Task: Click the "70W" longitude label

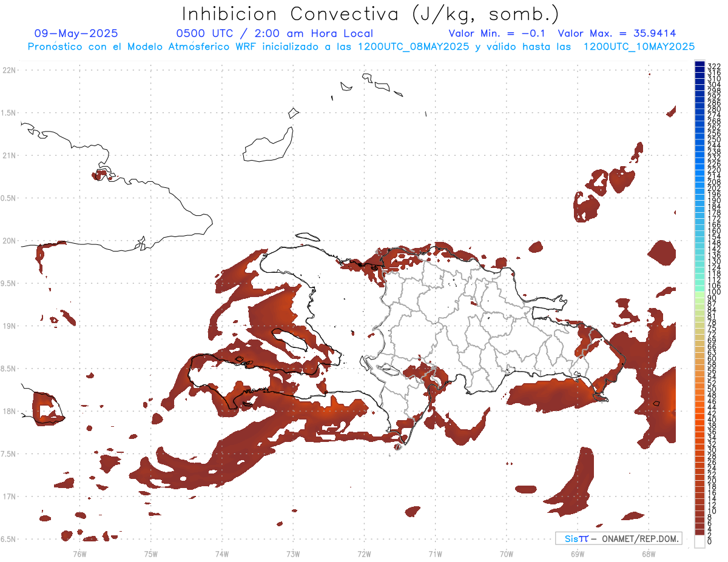Action: pyautogui.click(x=507, y=554)
